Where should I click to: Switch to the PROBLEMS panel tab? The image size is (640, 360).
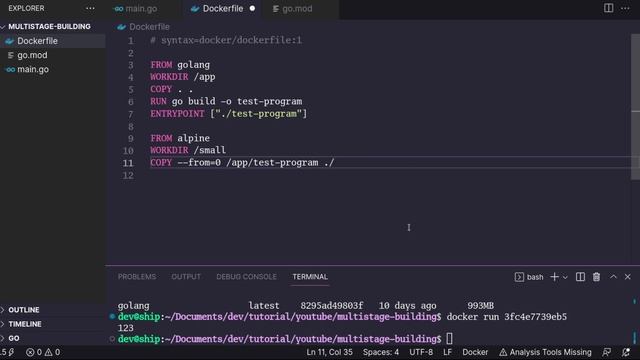tap(137, 277)
